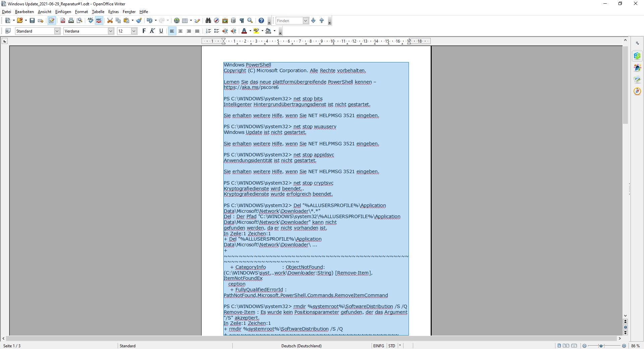Insert a hyperlink
This screenshot has width=644, height=349.
177,21
